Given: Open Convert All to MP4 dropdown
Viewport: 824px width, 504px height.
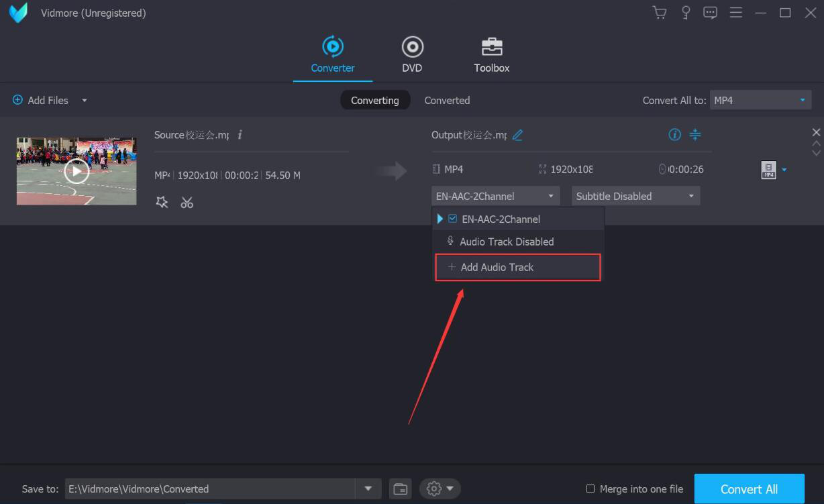Looking at the screenshot, I should pyautogui.click(x=760, y=100).
